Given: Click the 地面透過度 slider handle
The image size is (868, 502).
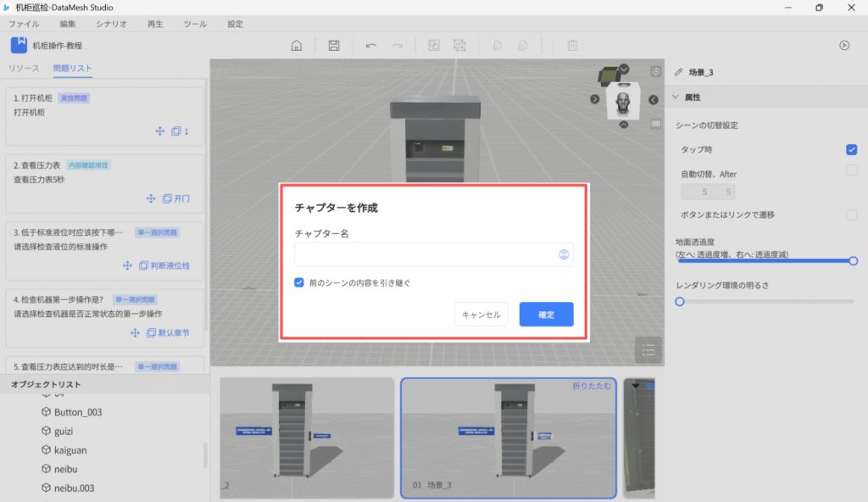Looking at the screenshot, I should click(x=853, y=261).
